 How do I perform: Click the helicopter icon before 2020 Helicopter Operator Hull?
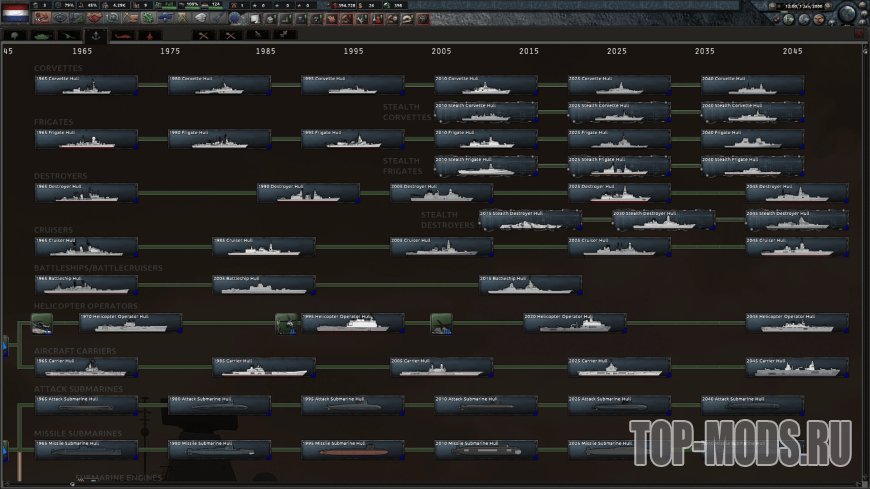click(x=442, y=322)
